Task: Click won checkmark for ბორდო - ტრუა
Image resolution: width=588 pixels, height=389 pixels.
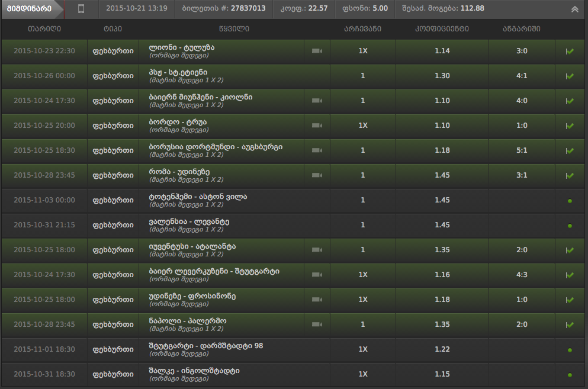Action: click(x=570, y=126)
